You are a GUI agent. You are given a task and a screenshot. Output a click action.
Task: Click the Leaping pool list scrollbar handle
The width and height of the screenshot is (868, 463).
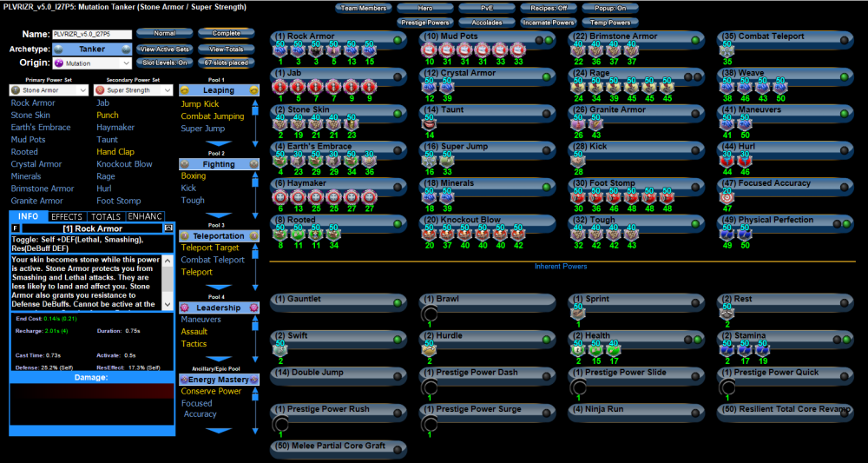(x=255, y=109)
